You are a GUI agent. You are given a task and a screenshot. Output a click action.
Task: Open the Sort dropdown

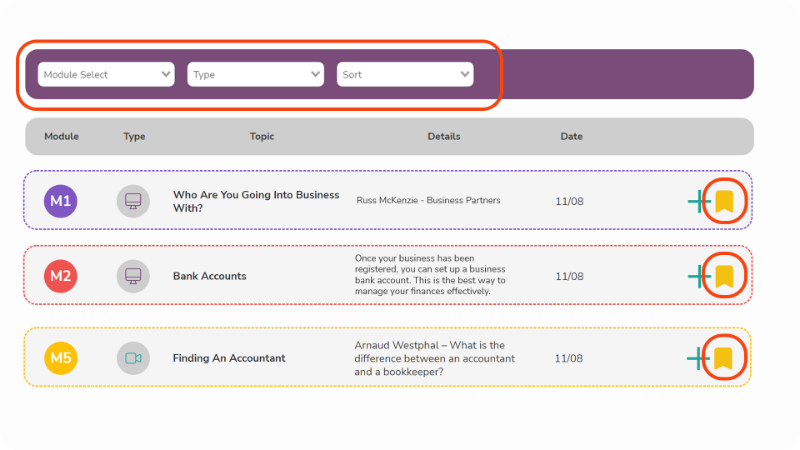[x=405, y=74]
